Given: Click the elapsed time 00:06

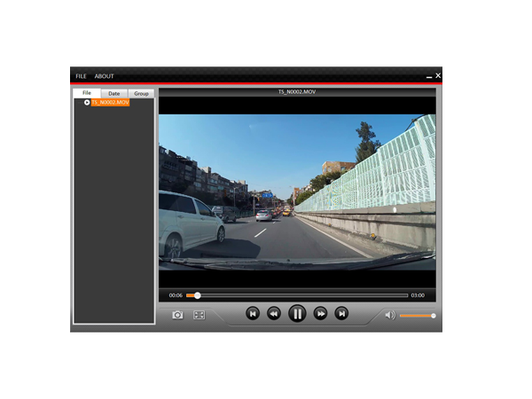Looking at the screenshot, I should pyautogui.click(x=176, y=295).
